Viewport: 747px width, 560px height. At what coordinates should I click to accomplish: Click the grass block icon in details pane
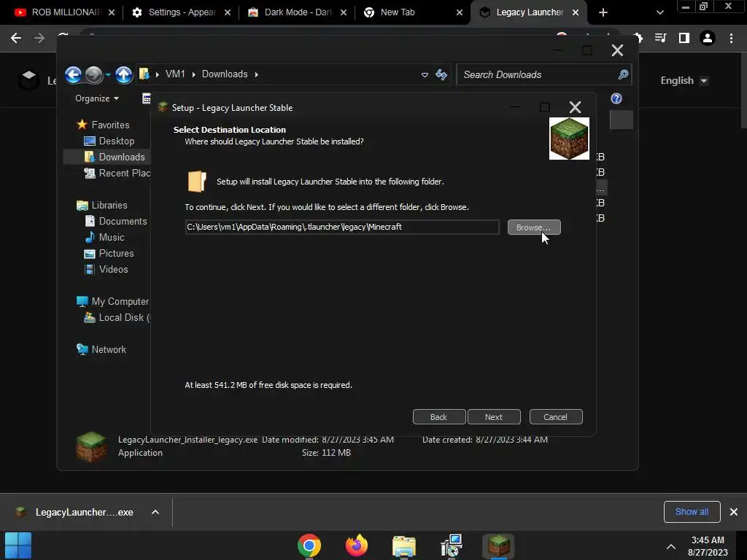click(91, 447)
